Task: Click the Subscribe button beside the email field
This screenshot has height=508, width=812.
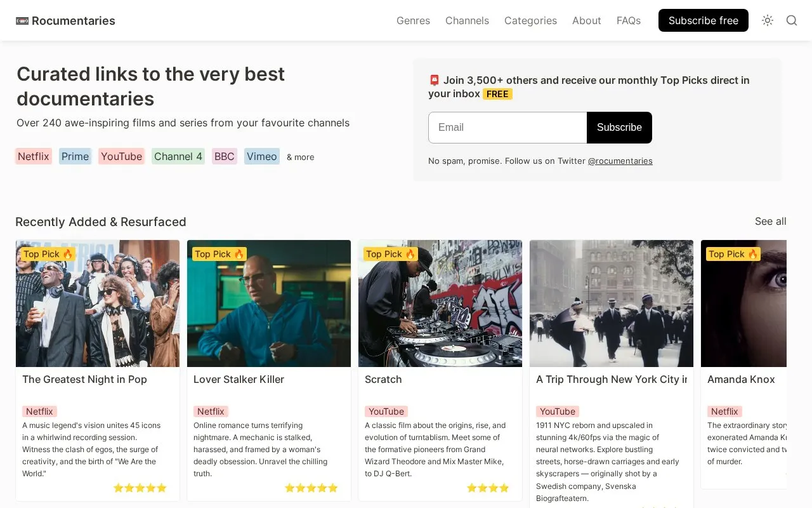Action: 619,128
